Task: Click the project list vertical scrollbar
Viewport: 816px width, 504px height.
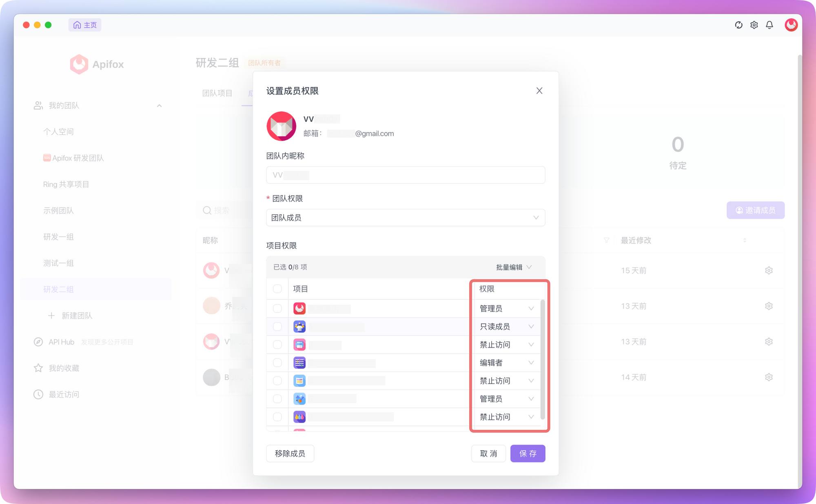Action: [x=542, y=359]
